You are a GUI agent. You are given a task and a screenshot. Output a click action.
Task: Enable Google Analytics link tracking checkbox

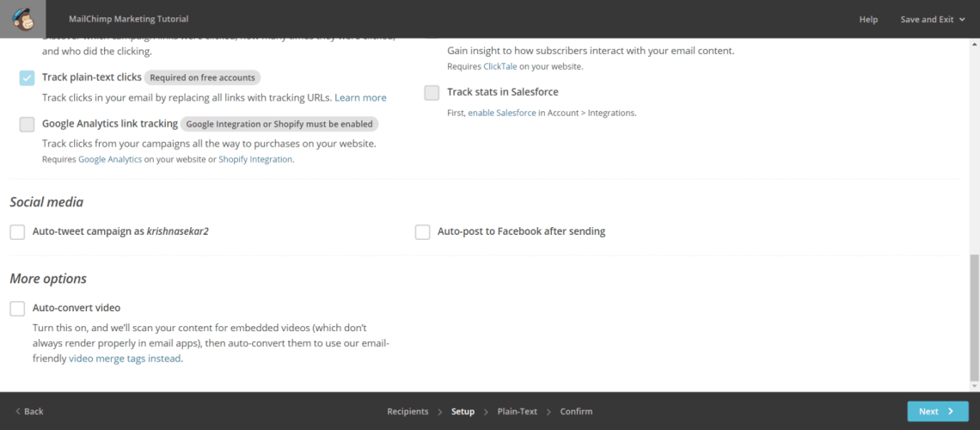(27, 125)
